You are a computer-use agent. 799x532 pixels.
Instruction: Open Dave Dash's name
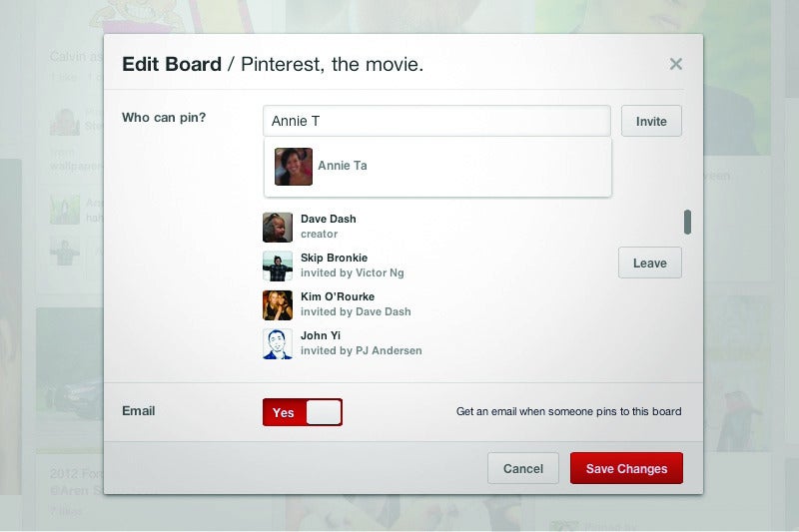[x=329, y=219]
